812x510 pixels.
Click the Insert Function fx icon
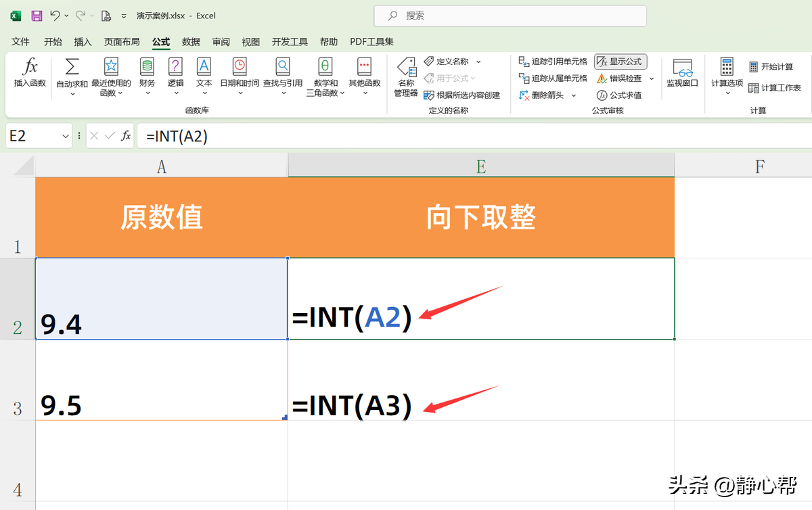point(30,66)
